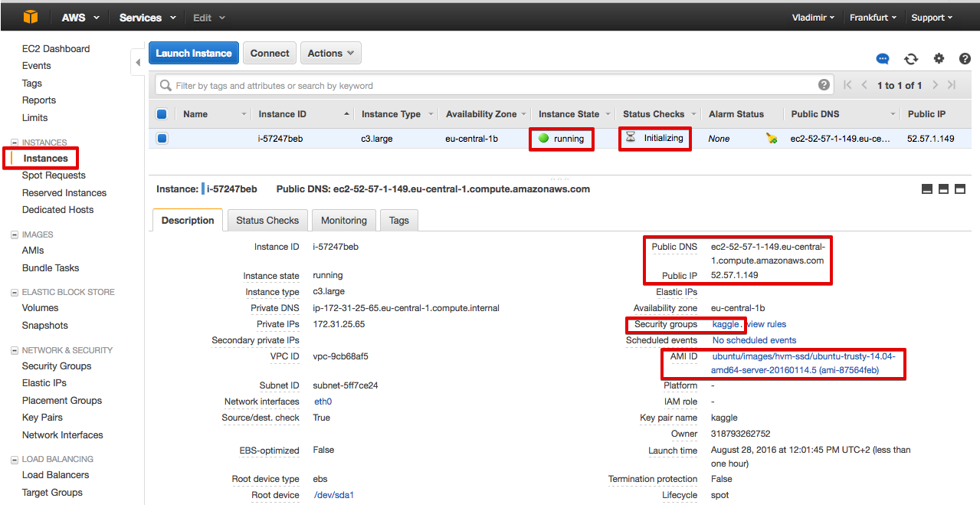Open the eth0 network interface link
Screen dimensions: 980x505
pos(323,402)
